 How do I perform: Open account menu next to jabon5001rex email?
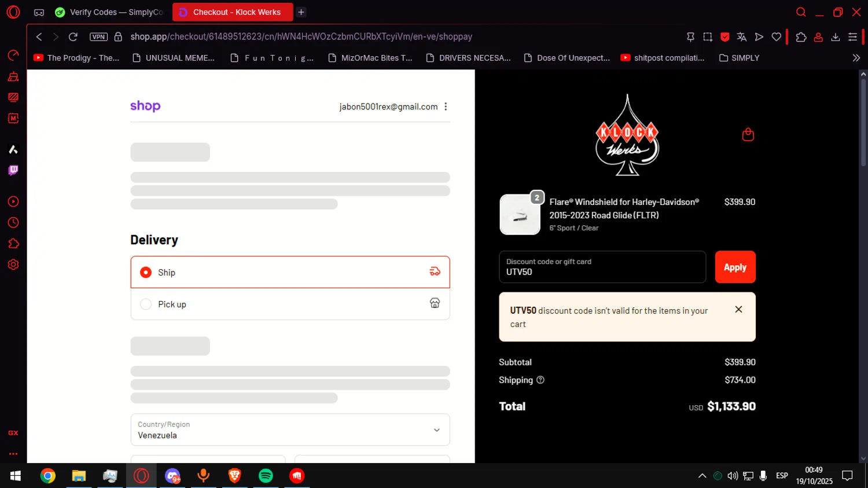[446, 107]
